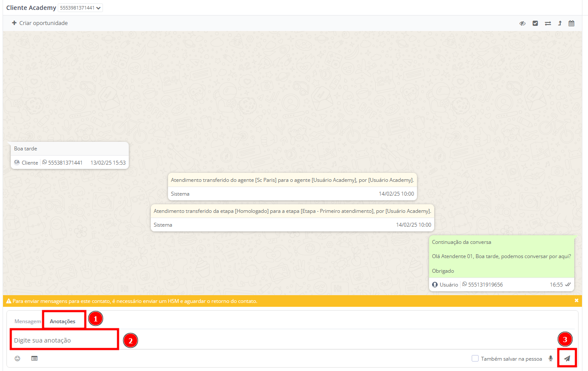Viewport: 588px width, 371px height.
Task: Click the transfer arrows icon
Action: click(548, 23)
